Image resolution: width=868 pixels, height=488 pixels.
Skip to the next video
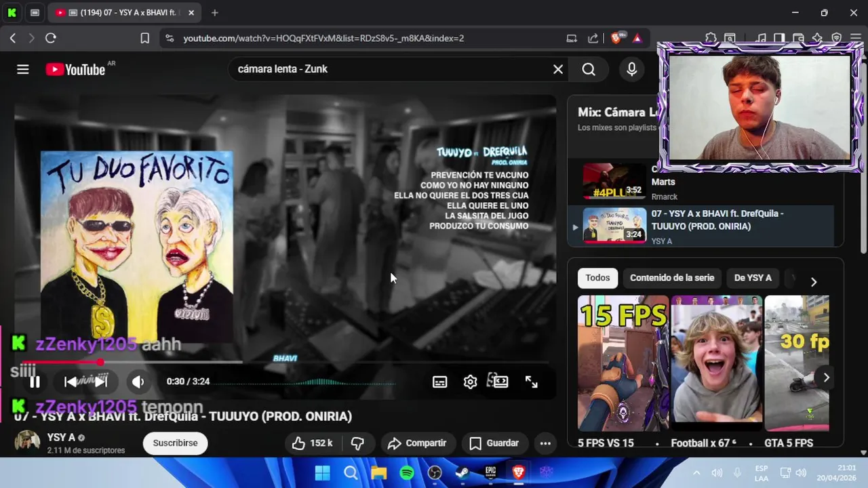coord(101,382)
